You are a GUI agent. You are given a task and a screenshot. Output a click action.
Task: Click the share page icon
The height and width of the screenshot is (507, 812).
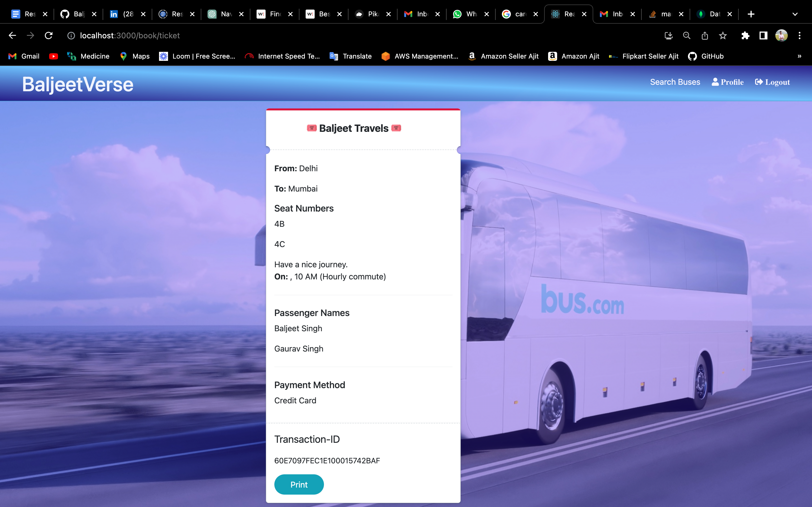coord(705,35)
